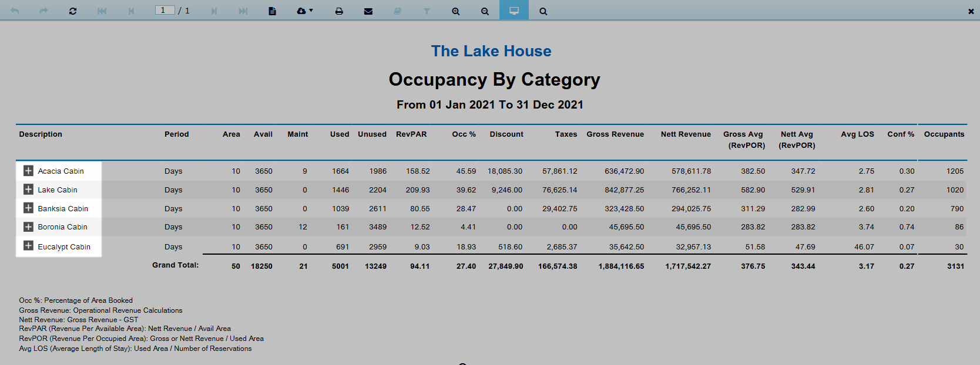The height and width of the screenshot is (365, 980).
Task: Click grand total occupants value 3131
Action: 955,266
